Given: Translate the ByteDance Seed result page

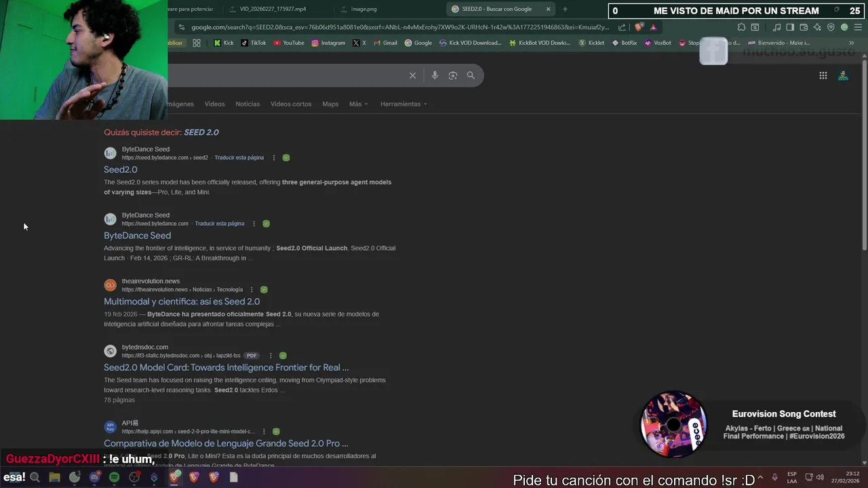Looking at the screenshot, I should [x=220, y=224].
